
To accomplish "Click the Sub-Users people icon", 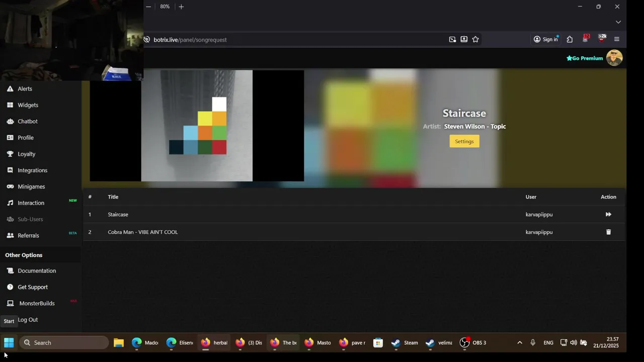I will 10,219.
